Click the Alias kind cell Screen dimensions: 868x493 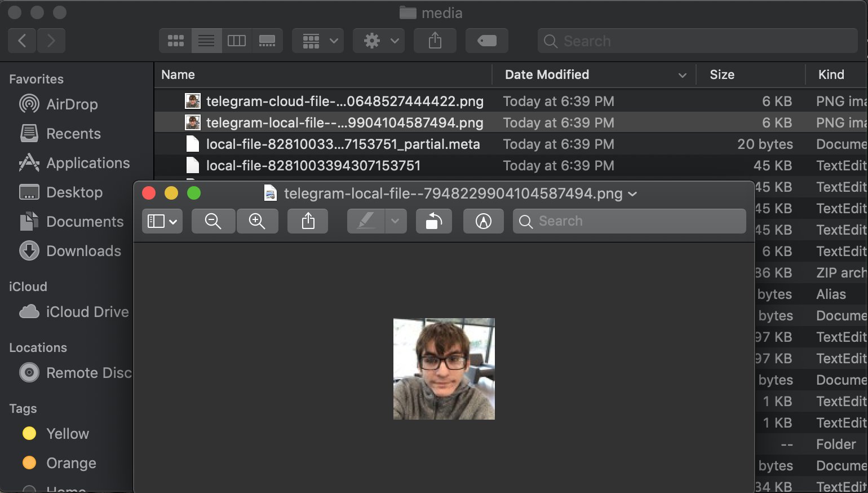(831, 294)
